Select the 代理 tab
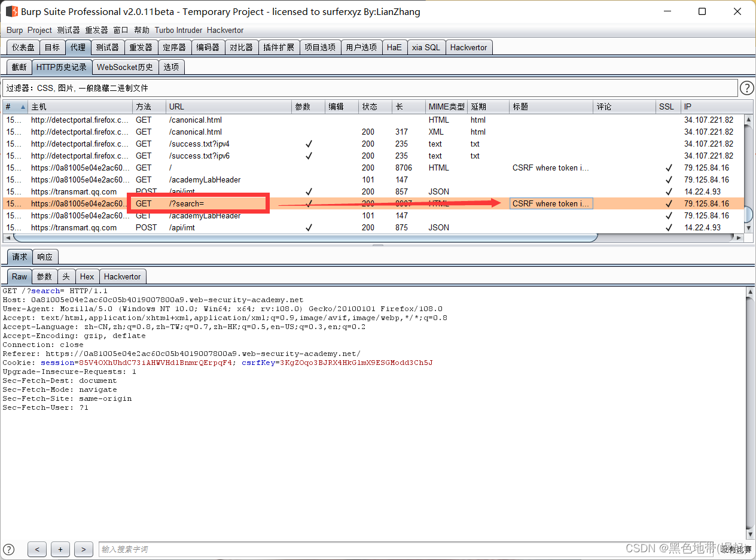Viewport: 756px width, 560px height. (78, 47)
